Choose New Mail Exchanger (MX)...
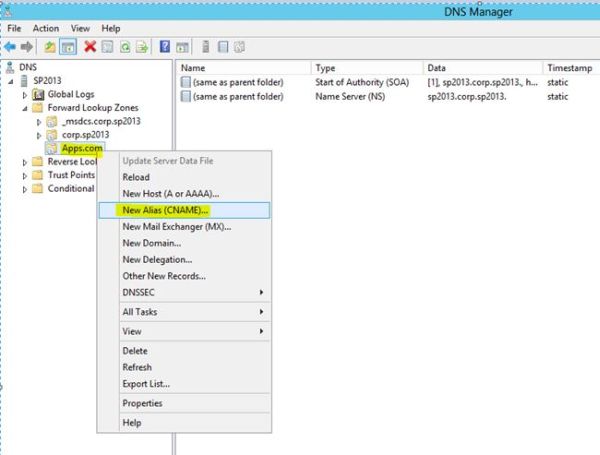The height and width of the screenshot is (455, 600). click(184, 227)
